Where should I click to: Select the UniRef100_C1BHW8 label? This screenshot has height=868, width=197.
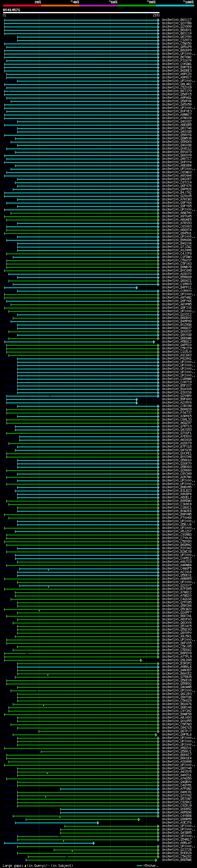tap(177, 379)
